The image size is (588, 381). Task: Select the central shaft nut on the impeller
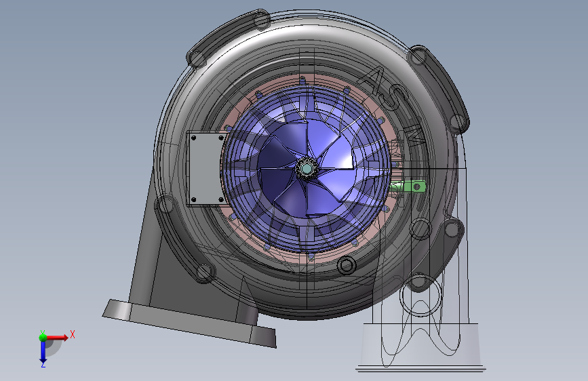(x=307, y=169)
